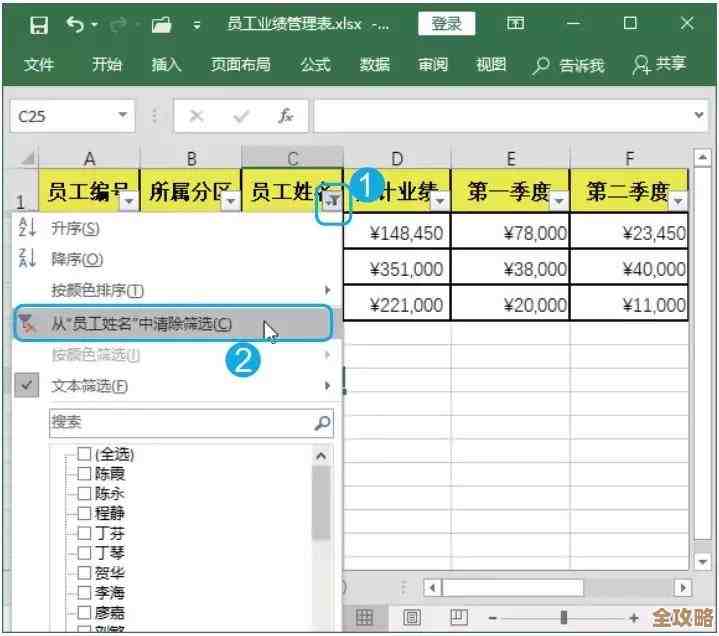This screenshot has height=636, width=719.
Task: Click the Save icon in quick access toolbar
Action: [x=39, y=24]
